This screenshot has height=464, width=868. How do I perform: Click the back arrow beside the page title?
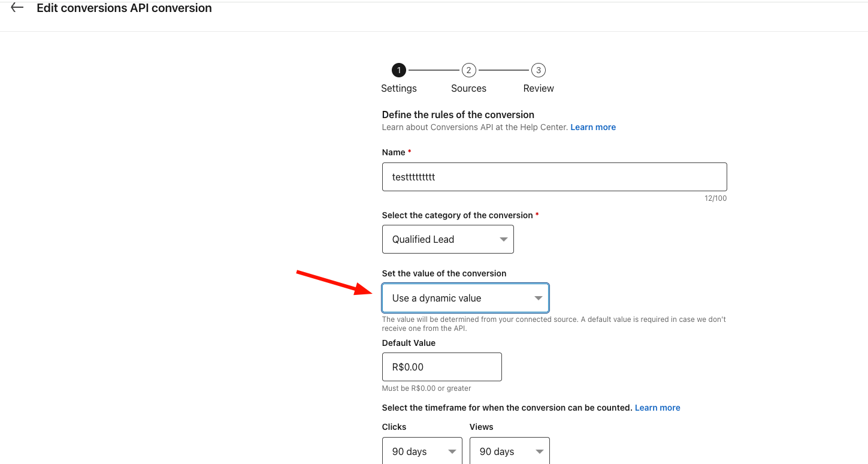[x=17, y=8]
